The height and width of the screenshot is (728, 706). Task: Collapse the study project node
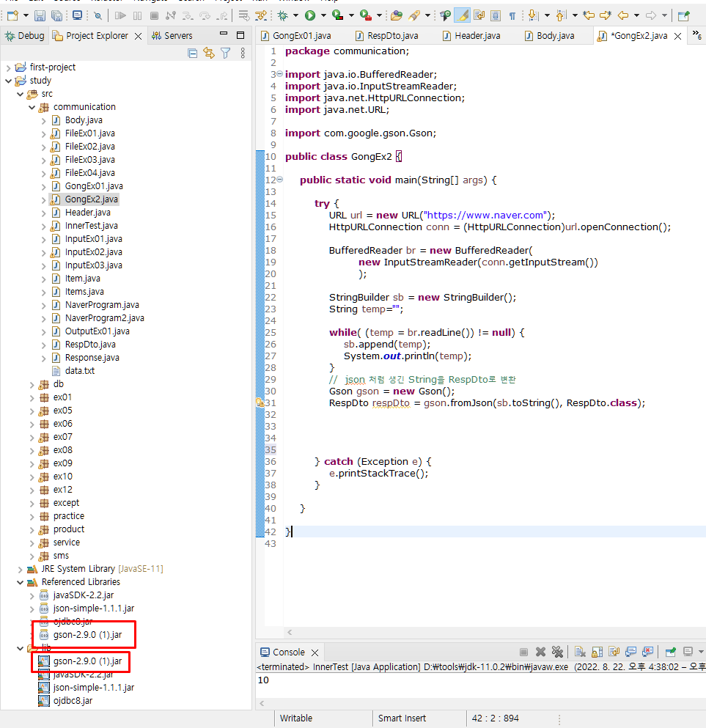[x=8, y=81]
